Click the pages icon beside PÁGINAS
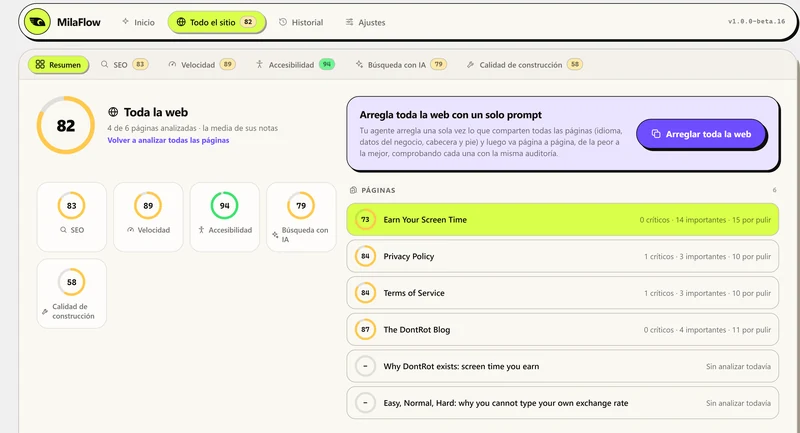The height and width of the screenshot is (433, 800). (353, 190)
